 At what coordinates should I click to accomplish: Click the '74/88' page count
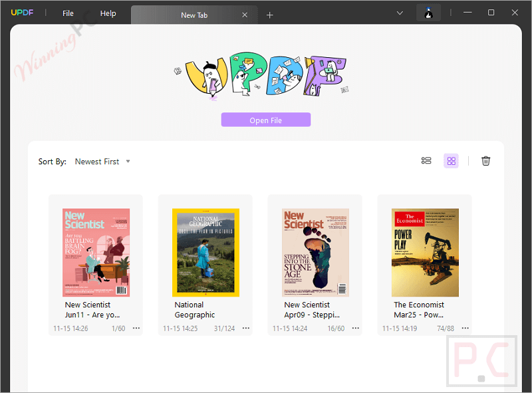pyautogui.click(x=446, y=328)
